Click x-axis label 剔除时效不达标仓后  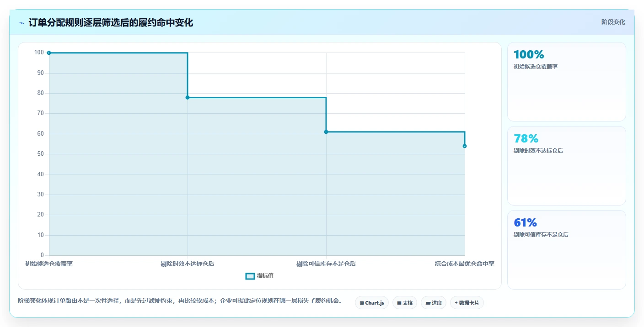pyautogui.click(x=188, y=264)
